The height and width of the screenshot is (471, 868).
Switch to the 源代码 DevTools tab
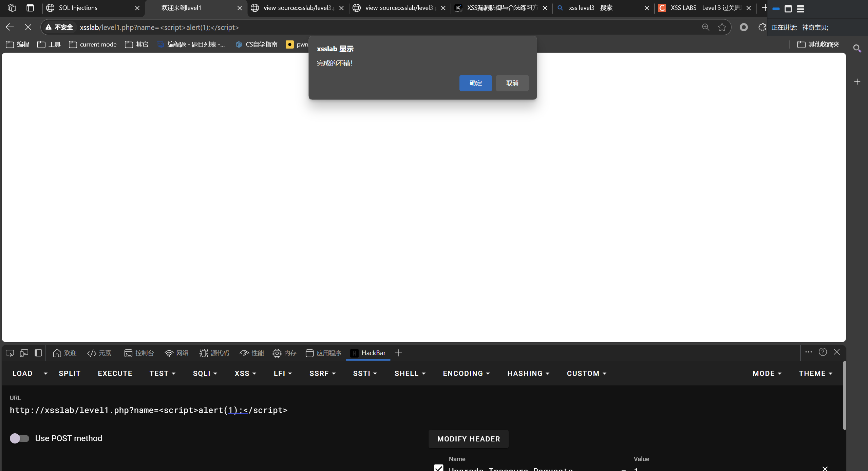(214, 353)
